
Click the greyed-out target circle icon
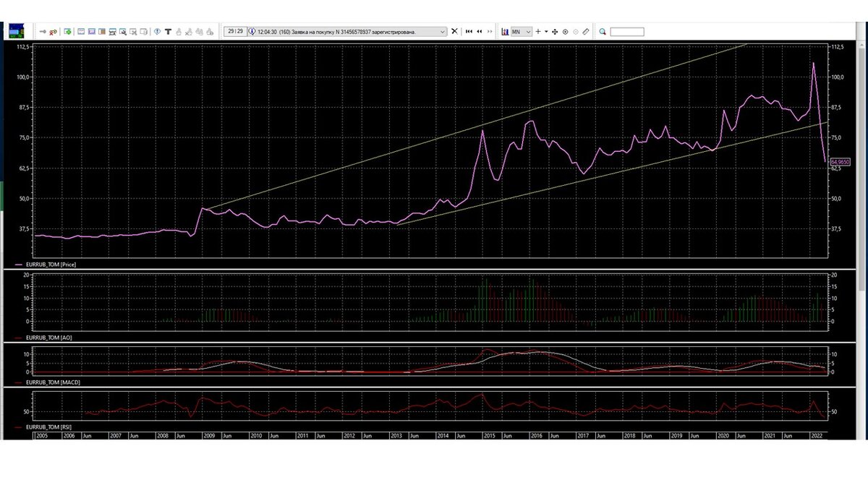(576, 32)
